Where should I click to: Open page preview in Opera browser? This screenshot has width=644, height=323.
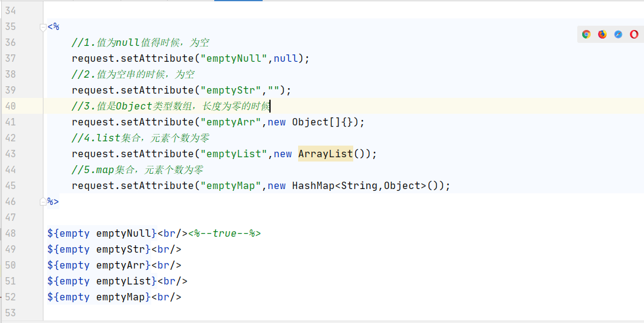pyautogui.click(x=634, y=34)
